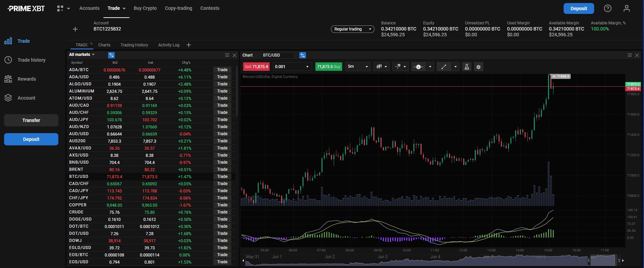Open the chart panel hamburger menu
The width and height of the screenshot is (644, 268).
pos(629,55)
